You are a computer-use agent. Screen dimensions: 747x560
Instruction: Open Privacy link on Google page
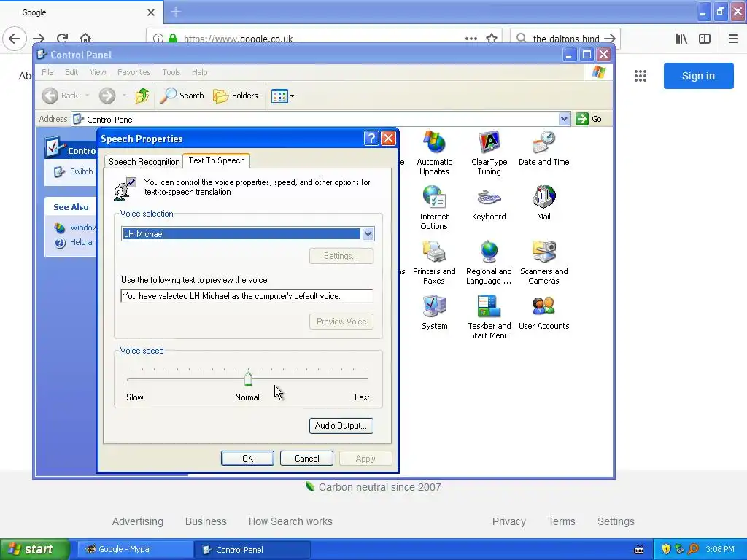tap(508, 521)
